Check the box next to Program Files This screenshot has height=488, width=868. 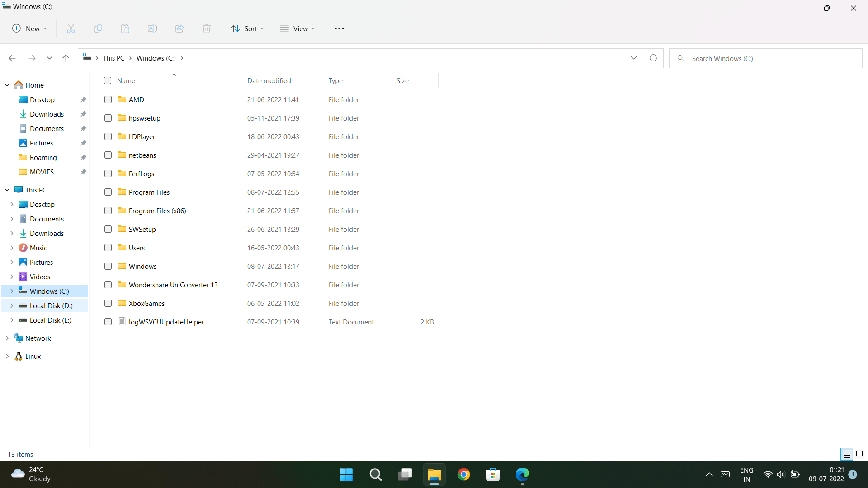click(108, 192)
